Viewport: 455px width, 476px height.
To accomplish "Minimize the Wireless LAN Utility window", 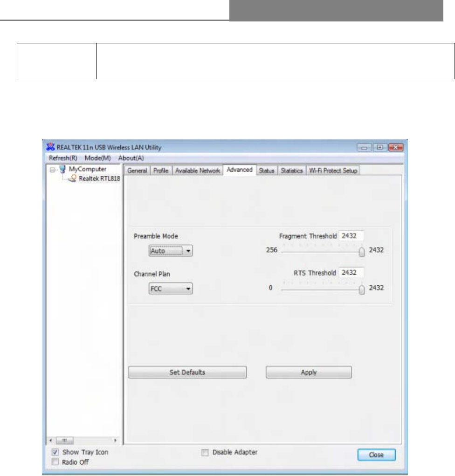I will tap(364, 147).
